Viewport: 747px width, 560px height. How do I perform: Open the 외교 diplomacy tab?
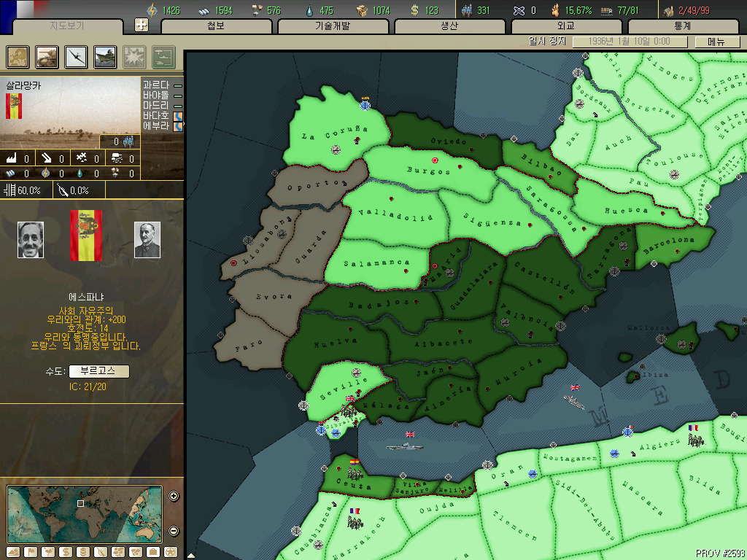tap(566, 26)
